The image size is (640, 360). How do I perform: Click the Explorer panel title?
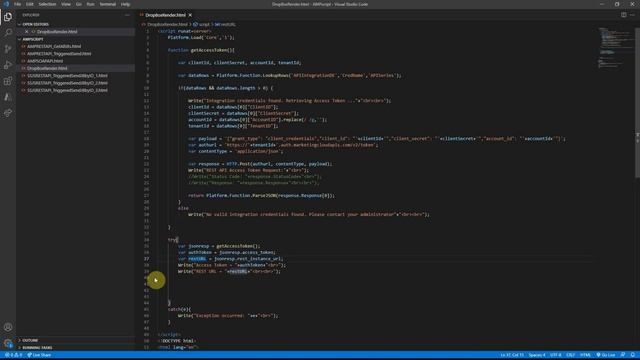point(31,15)
